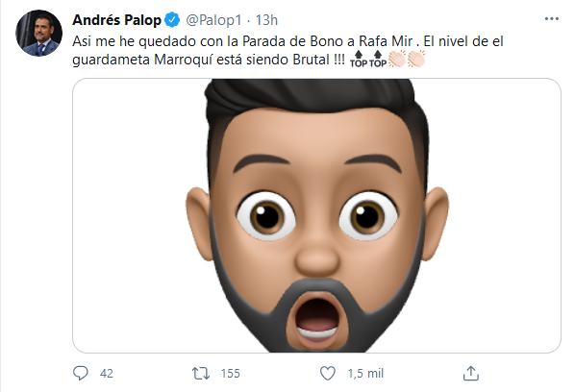Viewport: 575px width, 392px height.
Task: Retweet the post using the arrows icon
Action: pos(201,374)
